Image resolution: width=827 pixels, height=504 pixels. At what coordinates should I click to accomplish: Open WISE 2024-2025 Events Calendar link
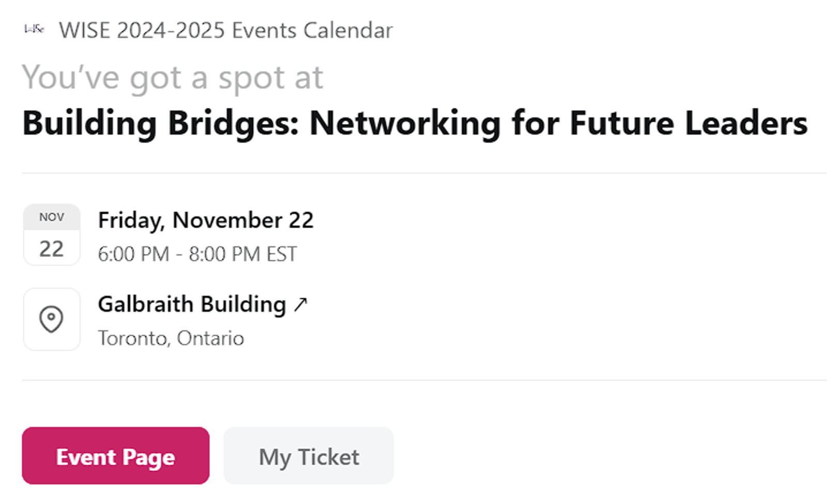(225, 30)
